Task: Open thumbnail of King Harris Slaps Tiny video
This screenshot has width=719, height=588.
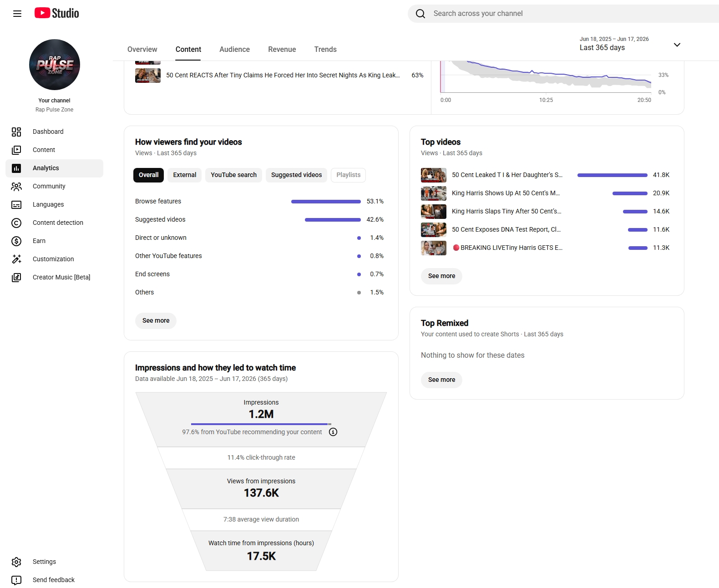Action: click(434, 211)
